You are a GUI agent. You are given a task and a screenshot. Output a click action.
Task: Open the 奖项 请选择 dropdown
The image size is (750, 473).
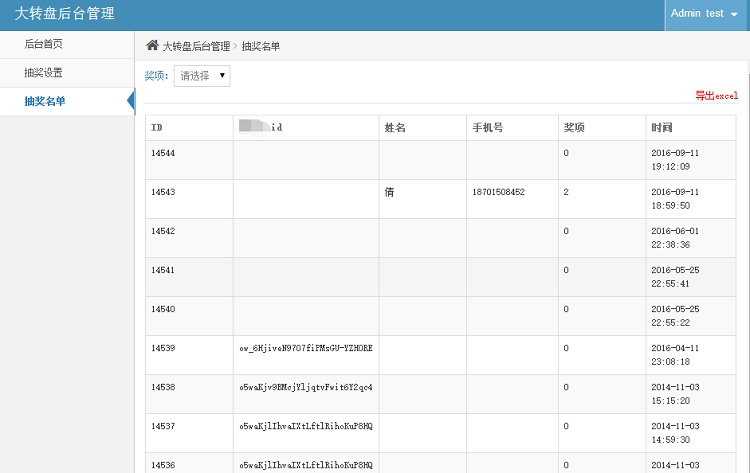tap(202, 76)
